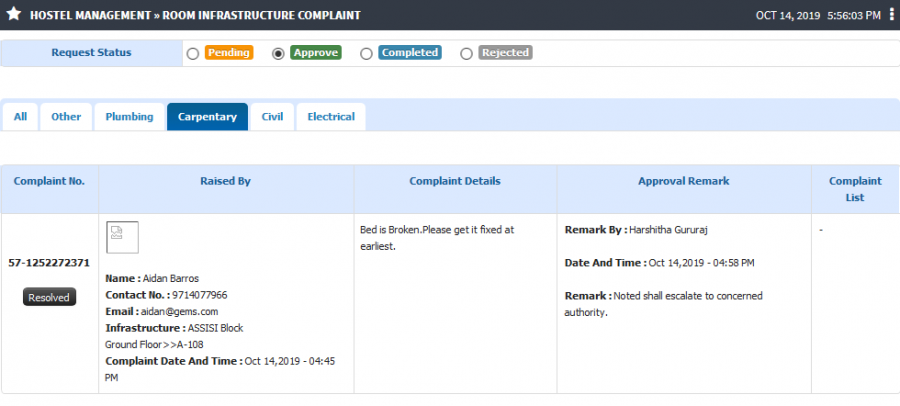Click the blue Completed label
The height and width of the screenshot is (406, 900).
[x=410, y=53]
